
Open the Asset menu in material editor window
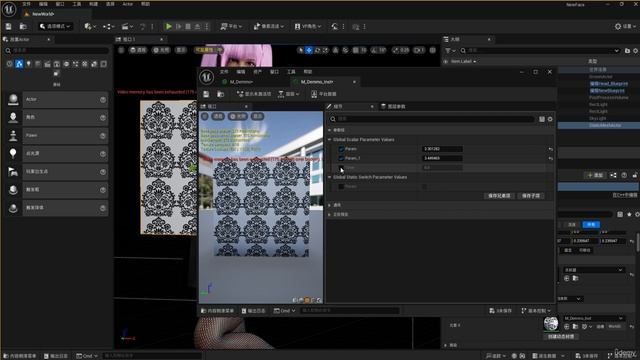click(x=258, y=72)
